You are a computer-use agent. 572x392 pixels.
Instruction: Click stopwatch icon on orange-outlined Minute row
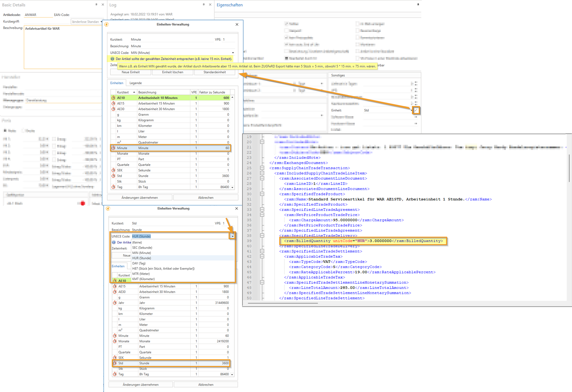(x=113, y=148)
